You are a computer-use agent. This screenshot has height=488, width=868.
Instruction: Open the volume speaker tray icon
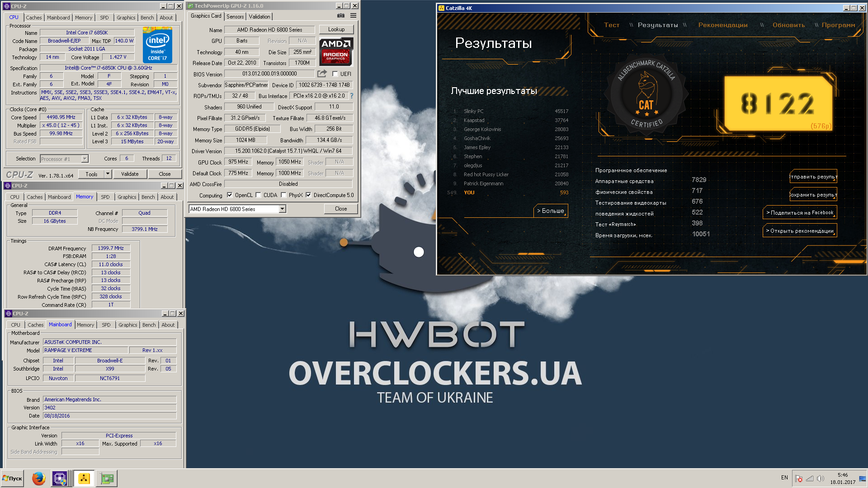click(821, 479)
